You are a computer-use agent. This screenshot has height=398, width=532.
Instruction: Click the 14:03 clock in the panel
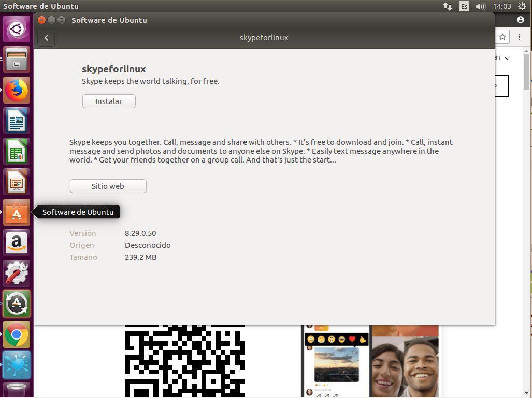[502, 6]
